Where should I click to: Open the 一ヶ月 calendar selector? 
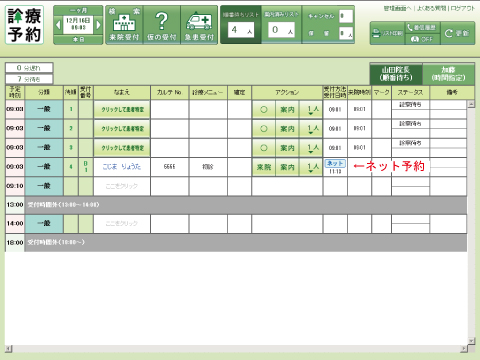[x=78, y=10]
